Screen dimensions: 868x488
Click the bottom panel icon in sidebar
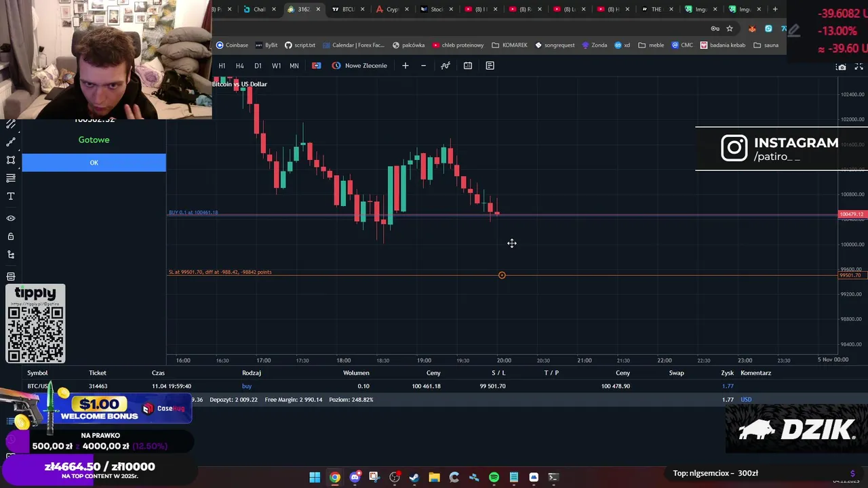click(x=11, y=277)
